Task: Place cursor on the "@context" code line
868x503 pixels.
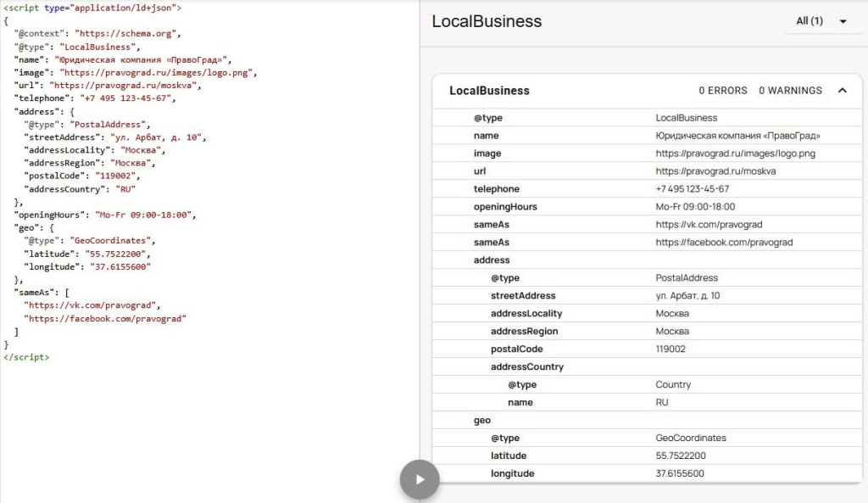Action: tap(97, 35)
